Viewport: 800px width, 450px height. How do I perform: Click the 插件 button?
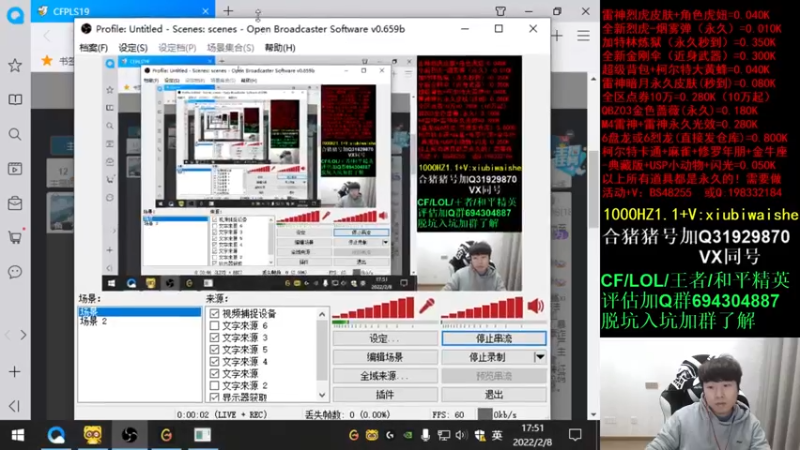coord(385,394)
